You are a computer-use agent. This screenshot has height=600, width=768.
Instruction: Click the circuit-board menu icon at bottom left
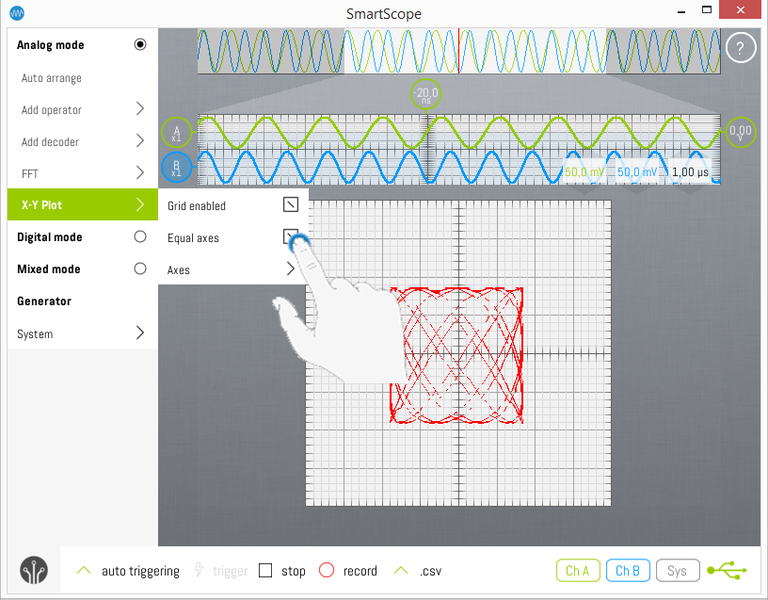click(34, 570)
